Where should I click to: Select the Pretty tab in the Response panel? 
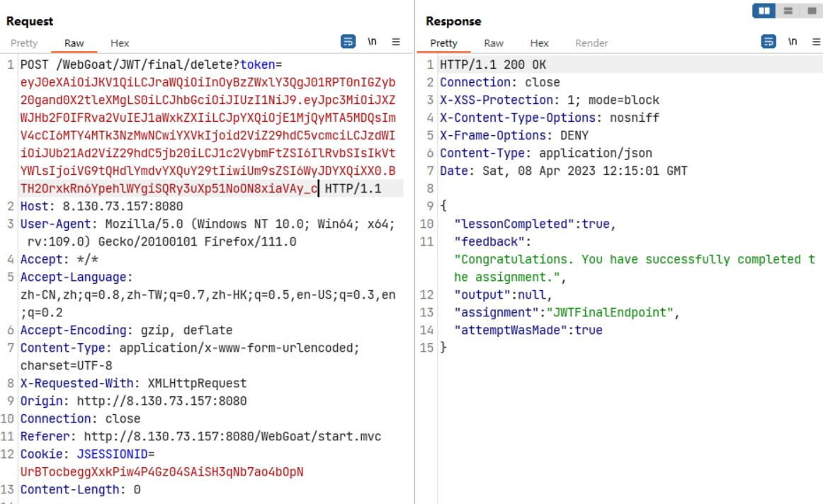point(443,43)
